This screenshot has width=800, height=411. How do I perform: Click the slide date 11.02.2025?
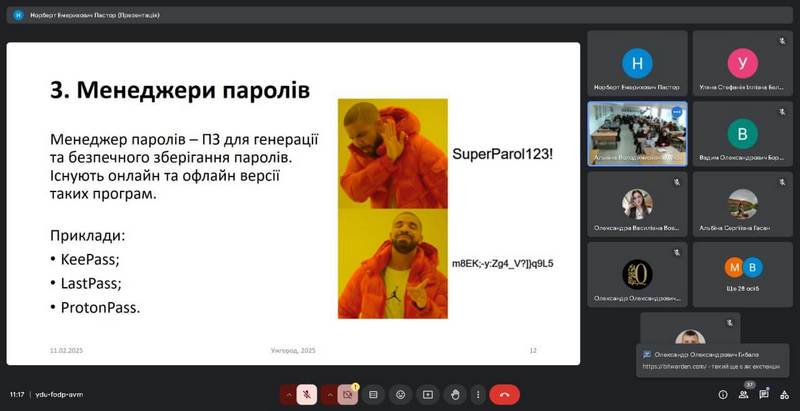pyautogui.click(x=66, y=351)
